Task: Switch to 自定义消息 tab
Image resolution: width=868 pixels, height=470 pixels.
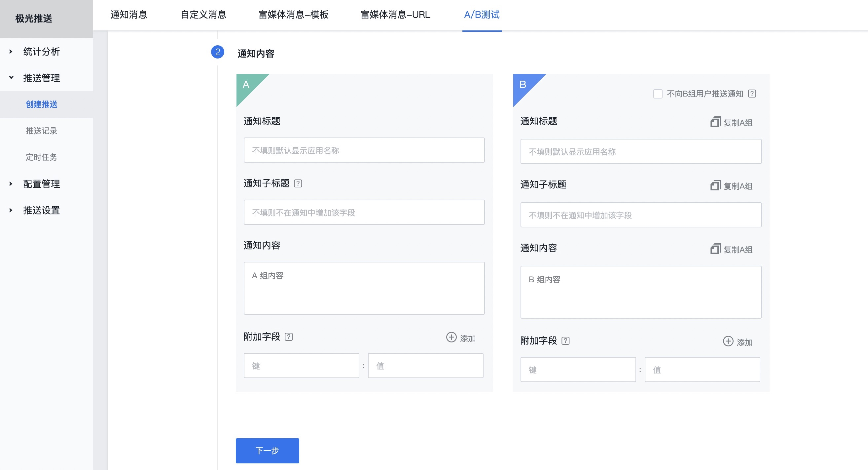Action: pos(203,15)
